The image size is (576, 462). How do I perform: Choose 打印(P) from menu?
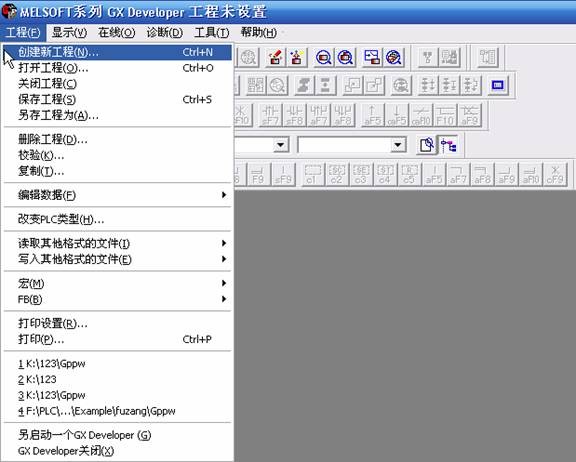tap(118, 339)
